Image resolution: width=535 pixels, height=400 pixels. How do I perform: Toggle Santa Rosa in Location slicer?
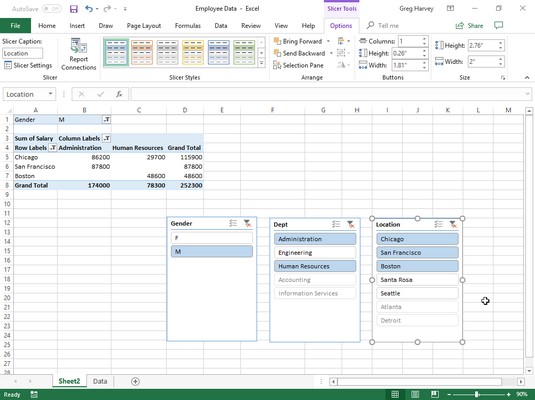click(417, 280)
